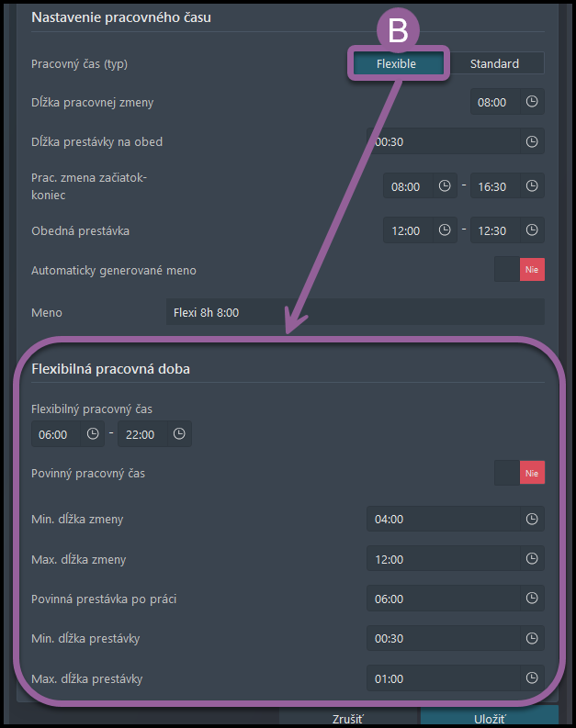The height and width of the screenshot is (728, 576).
Task: Select Flexible working time type
Action: tap(396, 63)
